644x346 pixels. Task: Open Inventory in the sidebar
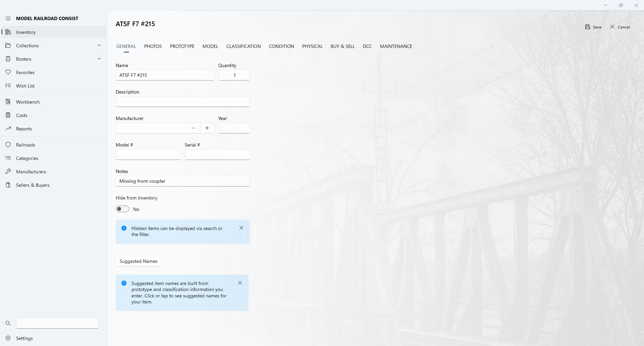click(54, 32)
